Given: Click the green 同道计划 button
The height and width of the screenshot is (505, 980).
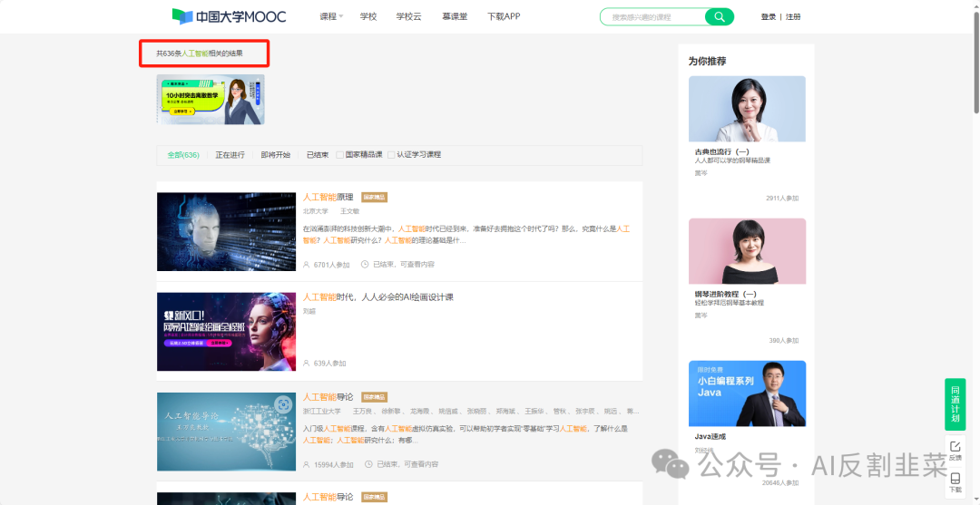Looking at the screenshot, I should 955,403.
